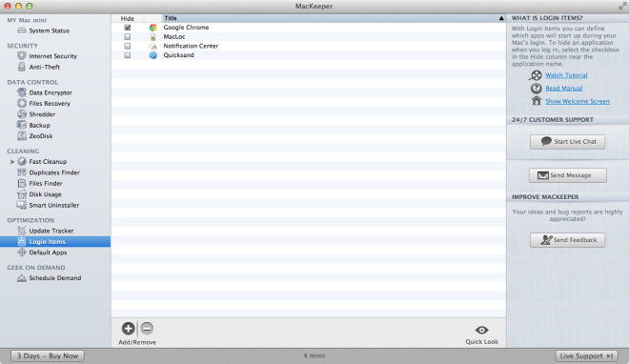Screen dimensions: 629x364
Task: Start Live Chat with support
Action: 568,142
